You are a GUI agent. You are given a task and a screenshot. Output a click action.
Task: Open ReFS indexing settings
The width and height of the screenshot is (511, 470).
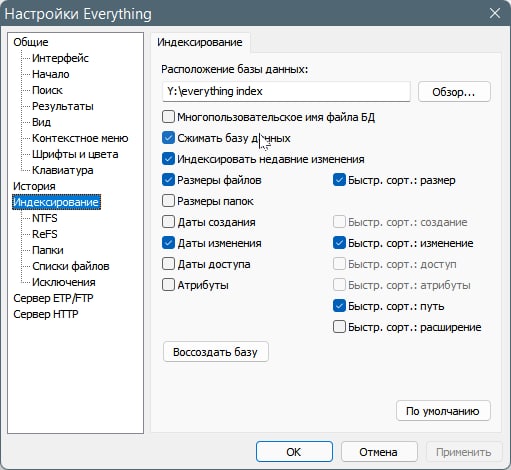tap(45, 234)
